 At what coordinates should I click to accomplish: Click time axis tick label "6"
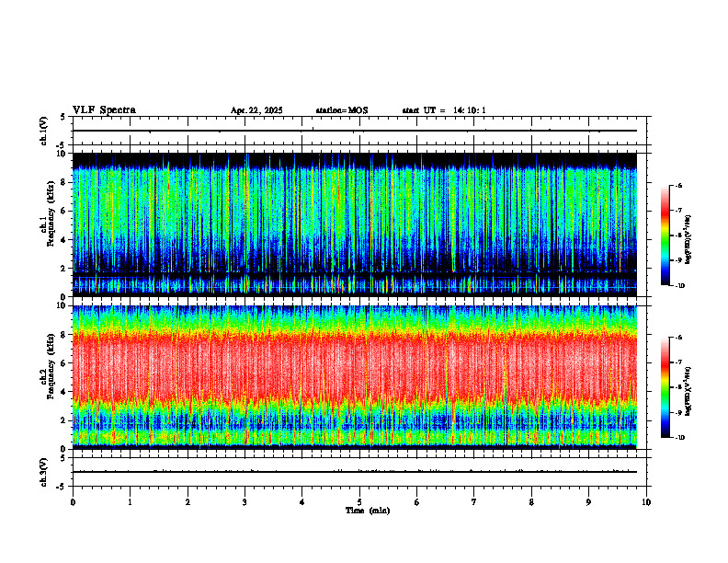417,502
